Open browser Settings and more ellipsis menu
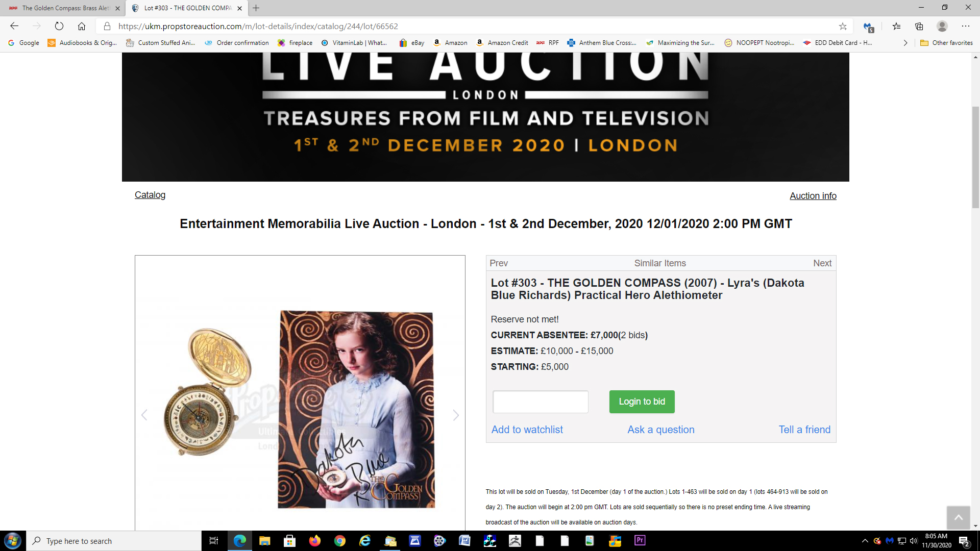Screen dimensions: 980x551 point(966,26)
